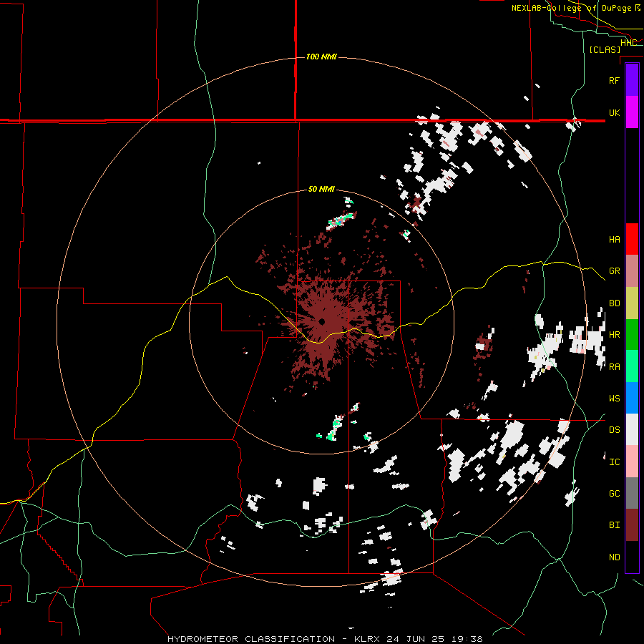This screenshot has height=644, width=644.
Task: Select the yellow BD legend swatch
Action: pyautogui.click(x=632, y=303)
